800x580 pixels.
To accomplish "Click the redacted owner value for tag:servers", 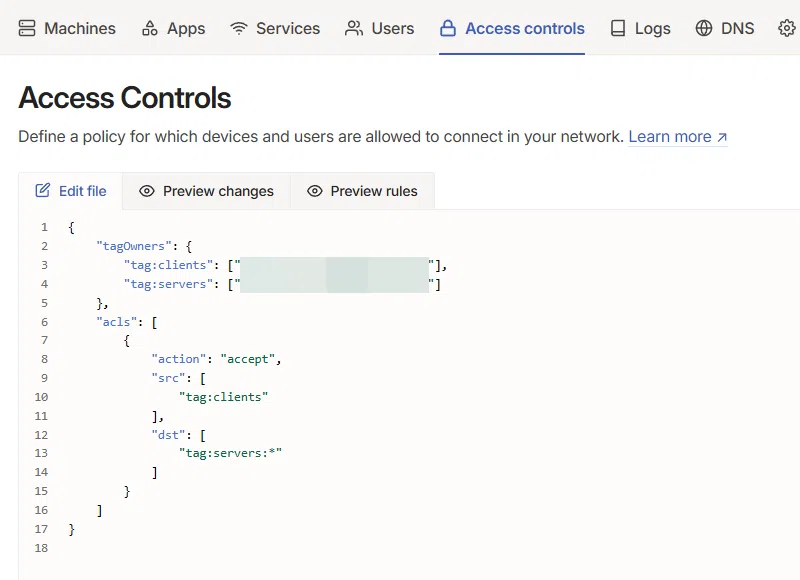I will (334, 284).
